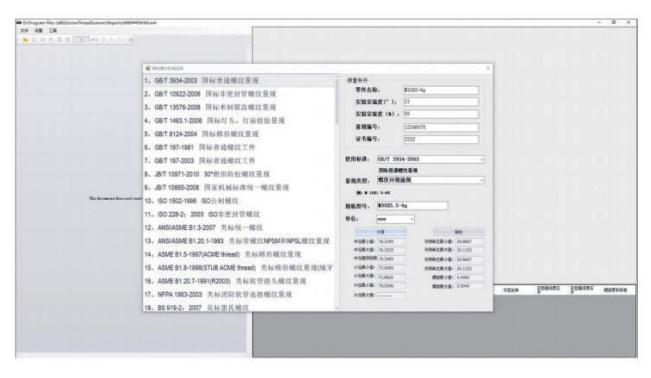Click the grey confirm button beside calculate

[458, 232]
